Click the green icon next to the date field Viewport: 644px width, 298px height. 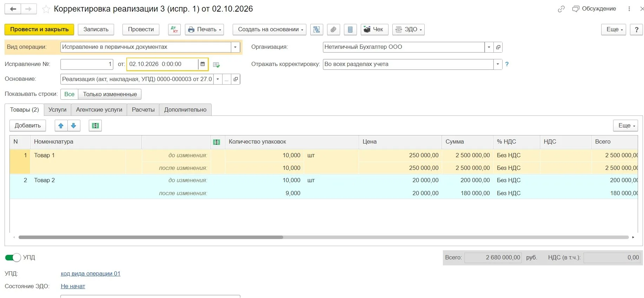217,65
